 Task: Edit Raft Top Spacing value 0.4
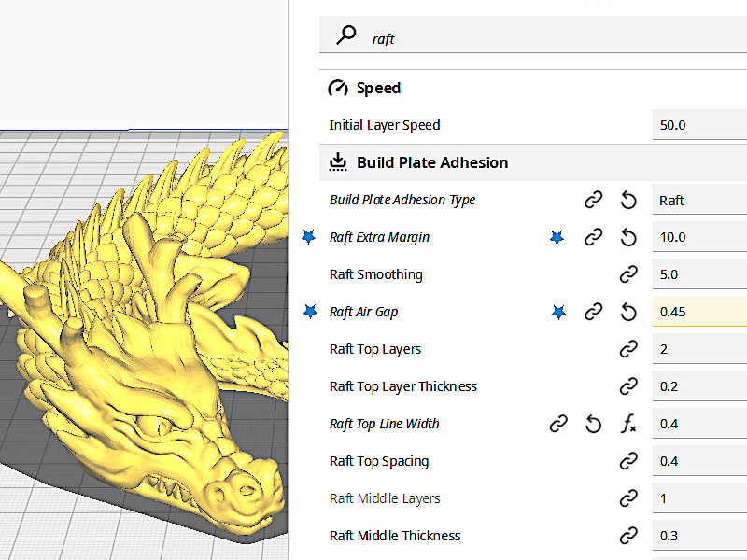pyautogui.click(x=699, y=461)
